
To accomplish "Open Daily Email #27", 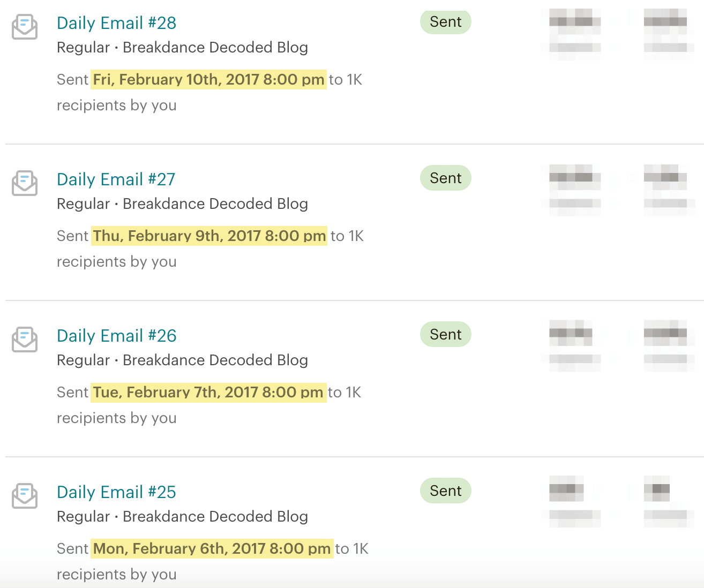I will 116,179.
